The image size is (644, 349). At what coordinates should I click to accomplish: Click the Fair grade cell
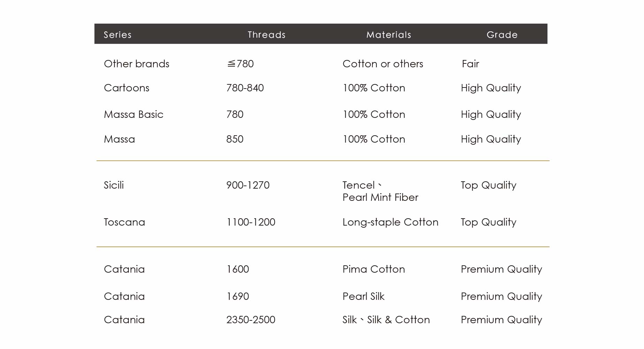point(470,64)
